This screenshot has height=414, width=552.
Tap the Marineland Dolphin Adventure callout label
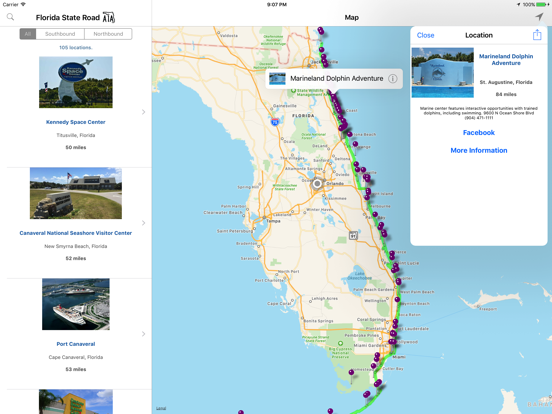pos(337,79)
